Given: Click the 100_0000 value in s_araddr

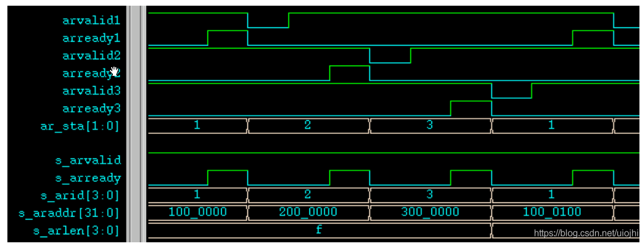Looking at the screenshot, I should (198, 212).
